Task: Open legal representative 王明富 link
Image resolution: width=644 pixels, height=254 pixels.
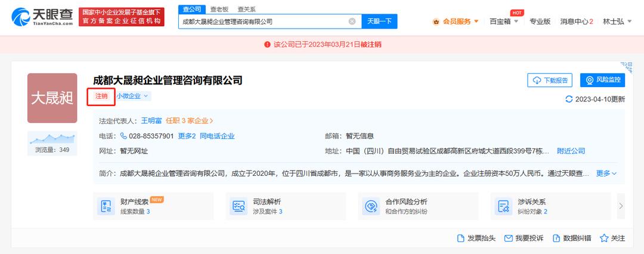Action: 151,121
